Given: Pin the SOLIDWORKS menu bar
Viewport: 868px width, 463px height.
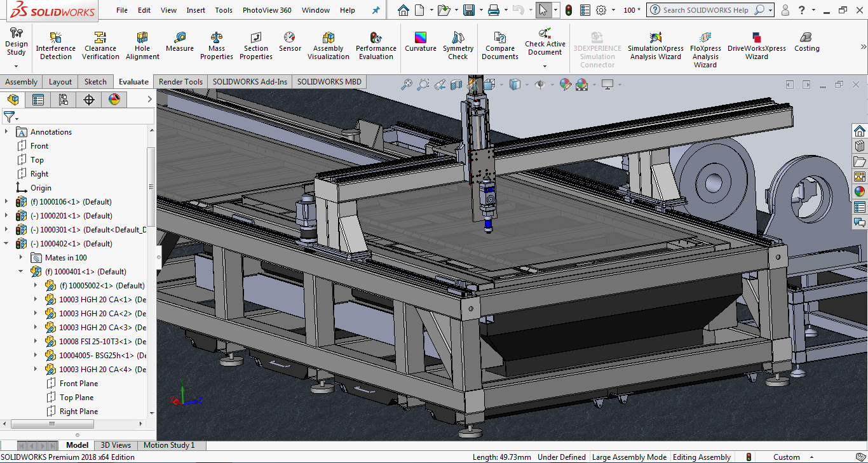Looking at the screenshot, I should [376, 10].
